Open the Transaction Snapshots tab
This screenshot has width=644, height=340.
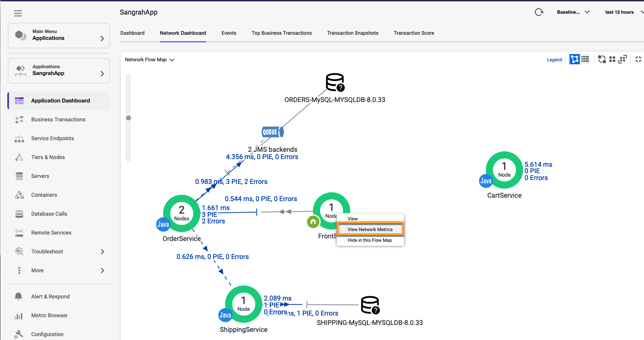[x=353, y=33]
